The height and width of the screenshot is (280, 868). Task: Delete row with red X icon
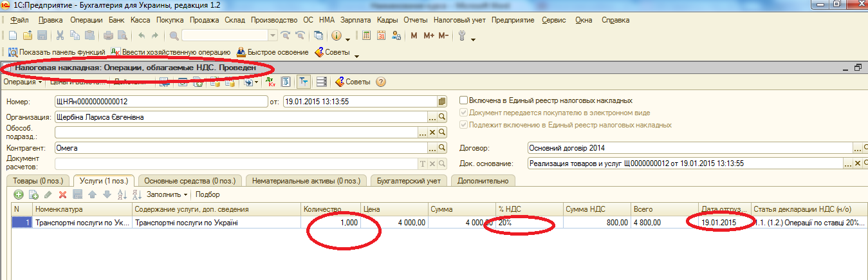[62, 194]
